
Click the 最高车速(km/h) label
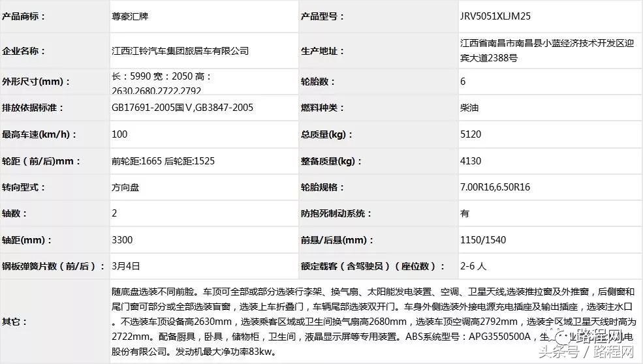click(x=39, y=134)
